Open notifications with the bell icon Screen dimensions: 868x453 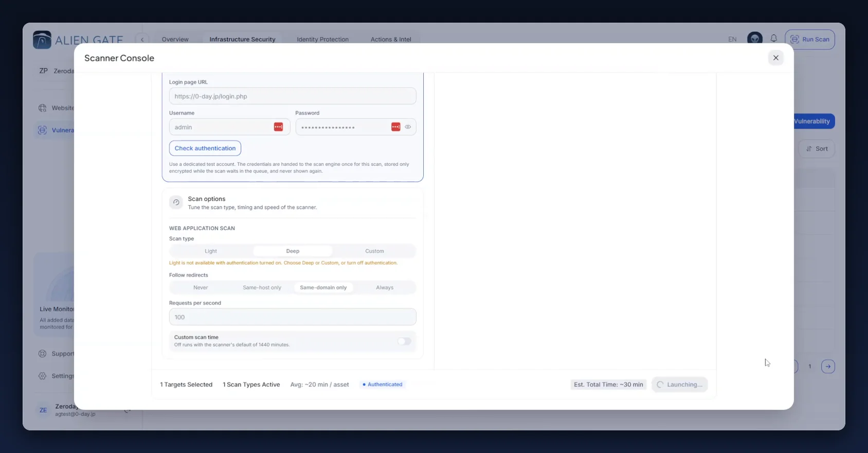[x=774, y=39]
